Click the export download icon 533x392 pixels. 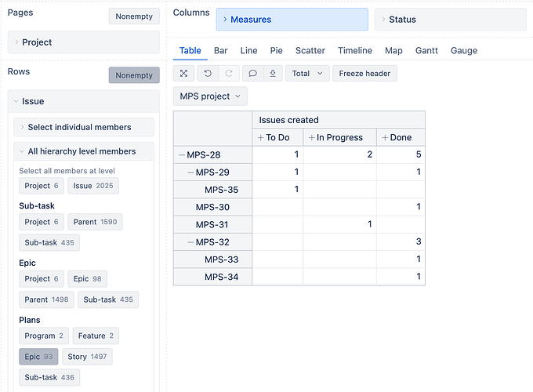pyautogui.click(x=272, y=74)
